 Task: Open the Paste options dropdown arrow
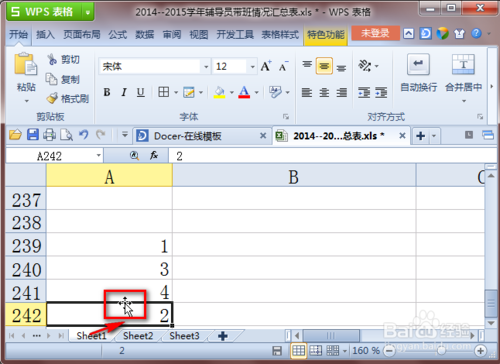(x=27, y=101)
